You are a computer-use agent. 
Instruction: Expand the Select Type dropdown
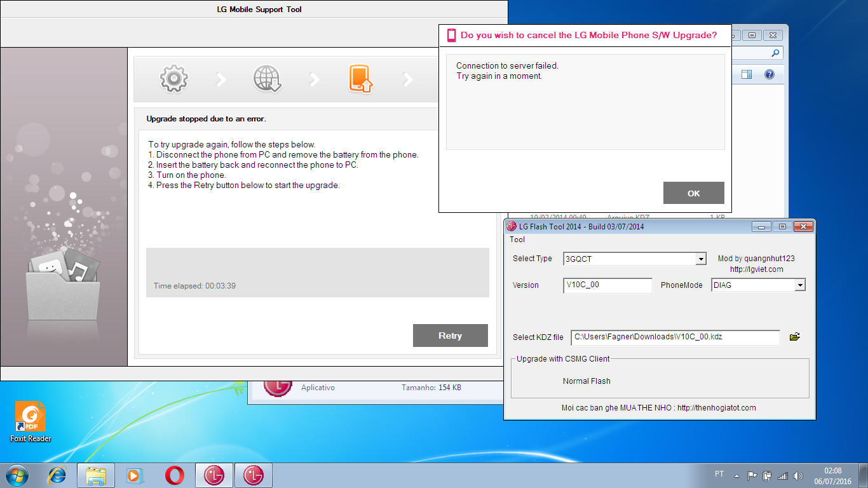(x=701, y=259)
